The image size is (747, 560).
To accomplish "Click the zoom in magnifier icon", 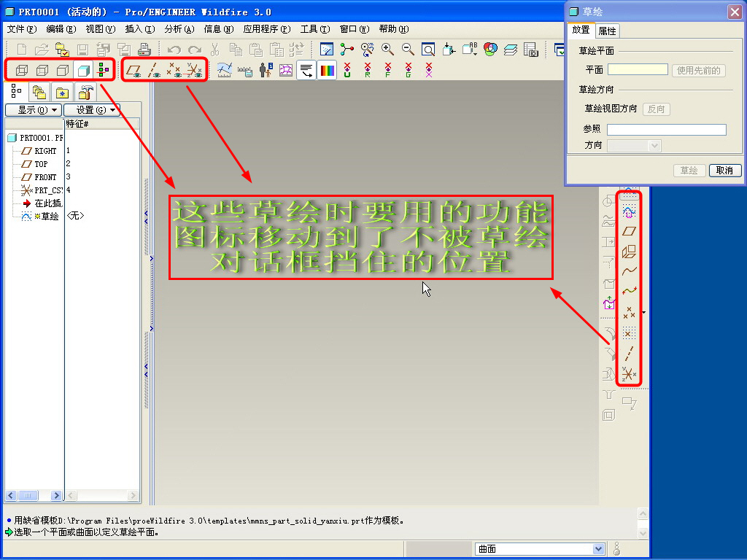I will pyautogui.click(x=388, y=49).
